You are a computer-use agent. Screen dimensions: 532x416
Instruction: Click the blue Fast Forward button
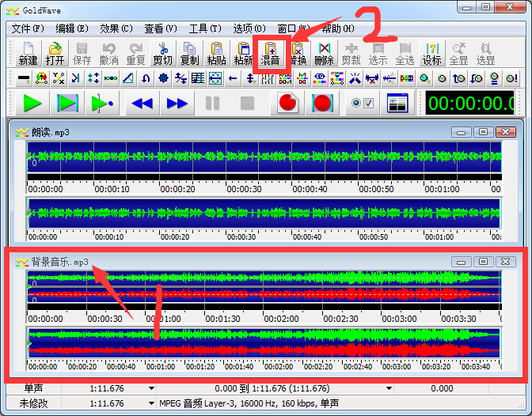tap(177, 103)
